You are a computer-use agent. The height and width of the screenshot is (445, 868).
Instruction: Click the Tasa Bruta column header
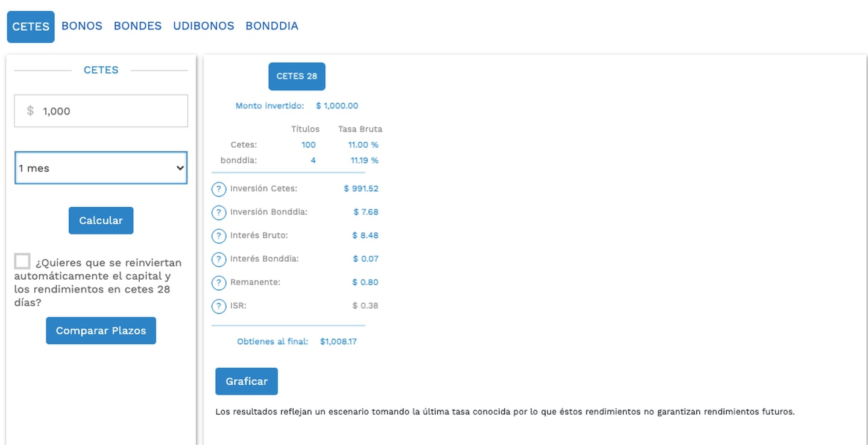click(360, 129)
